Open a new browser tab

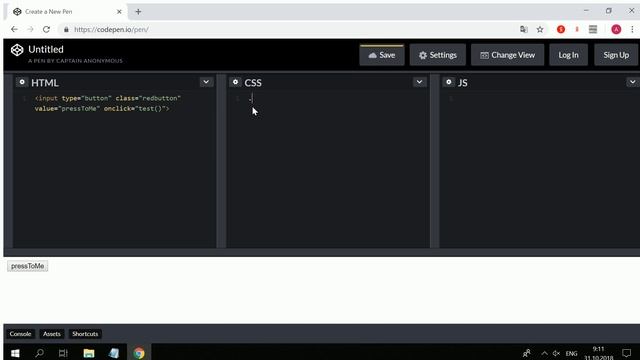point(138,12)
